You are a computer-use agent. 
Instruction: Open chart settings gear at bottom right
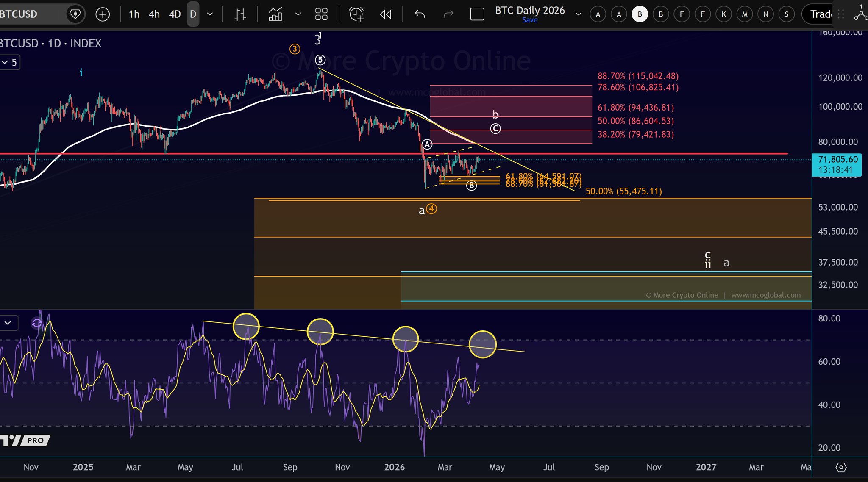click(841, 467)
